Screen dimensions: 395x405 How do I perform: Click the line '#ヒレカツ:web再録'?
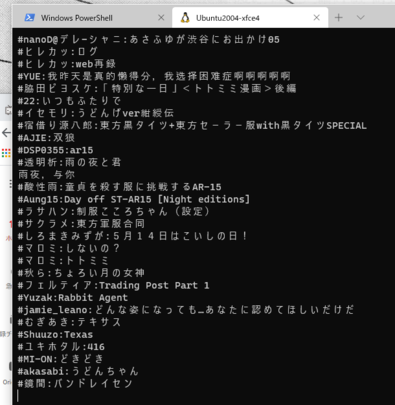67,64
